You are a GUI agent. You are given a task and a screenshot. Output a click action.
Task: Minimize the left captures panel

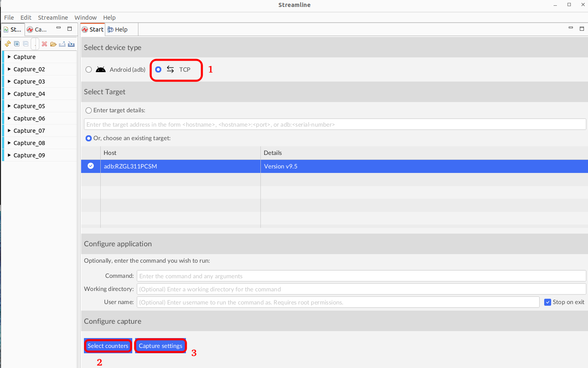[59, 28]
